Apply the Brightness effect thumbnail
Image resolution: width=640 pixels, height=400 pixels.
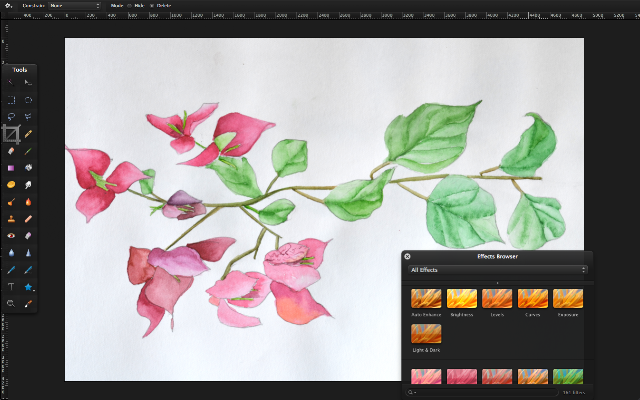[x=462, y=299]
